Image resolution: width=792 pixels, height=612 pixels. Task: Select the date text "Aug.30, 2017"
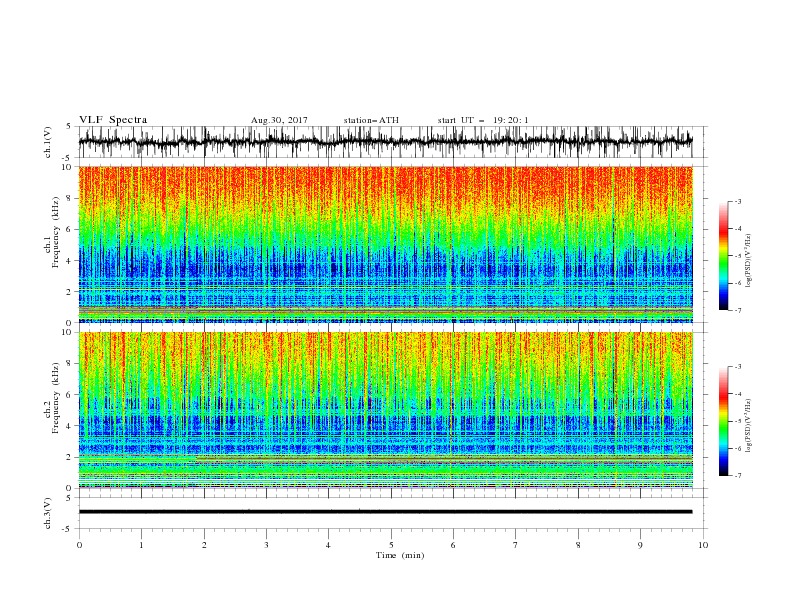pos(279,120)
